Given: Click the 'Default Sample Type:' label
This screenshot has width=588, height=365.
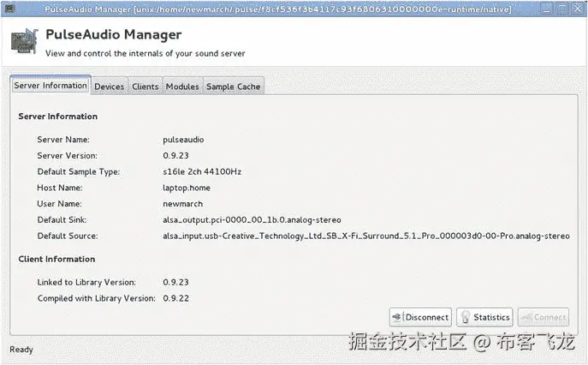Looking at the screenshot, I should coord(79,172).
